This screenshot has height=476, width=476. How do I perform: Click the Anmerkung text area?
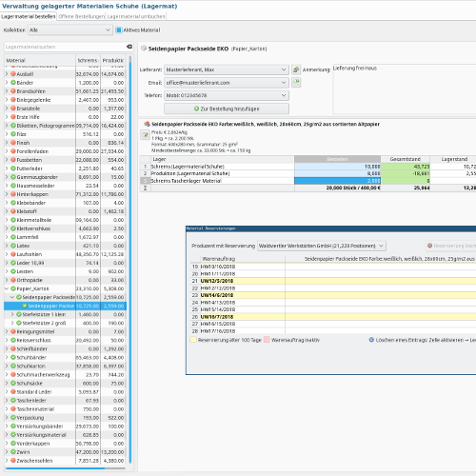click(x=405, y=89)
